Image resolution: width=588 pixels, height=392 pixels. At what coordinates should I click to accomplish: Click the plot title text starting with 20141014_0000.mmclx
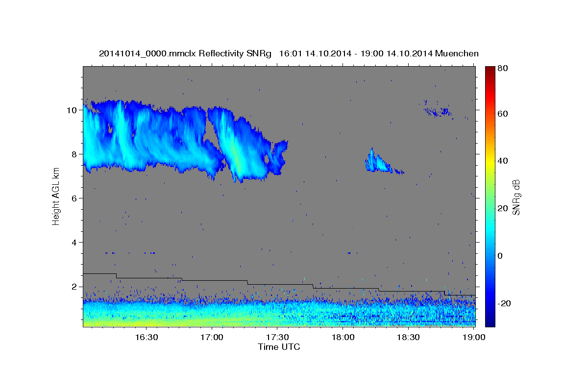tap(289, 53)
